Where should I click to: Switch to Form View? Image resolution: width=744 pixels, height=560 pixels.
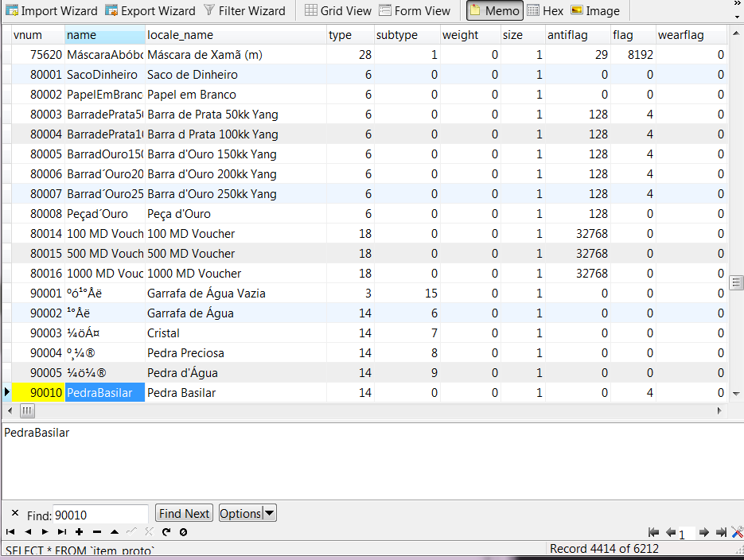click(415, 10)
